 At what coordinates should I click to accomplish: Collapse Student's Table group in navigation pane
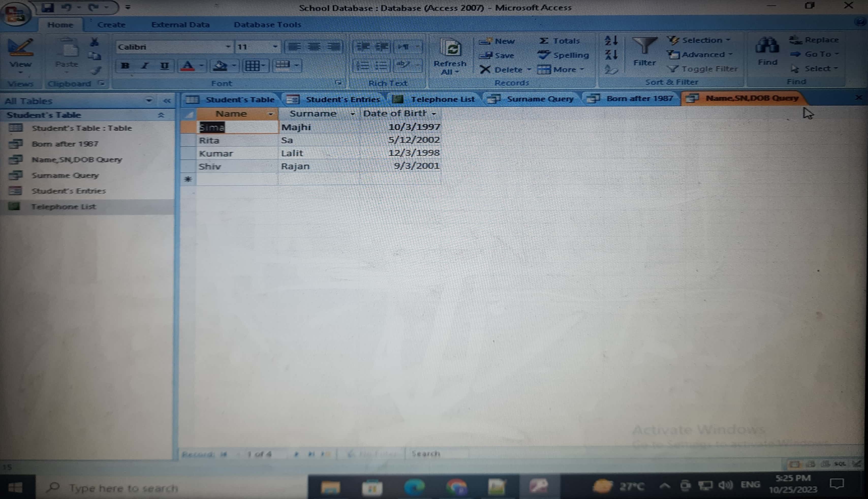click(x=161, y=115)
